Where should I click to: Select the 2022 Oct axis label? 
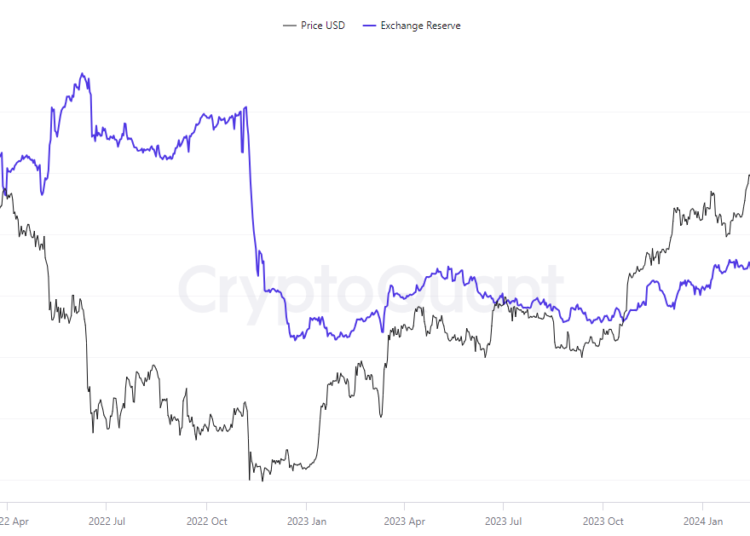pyautogui.click(x=206, y=521)
